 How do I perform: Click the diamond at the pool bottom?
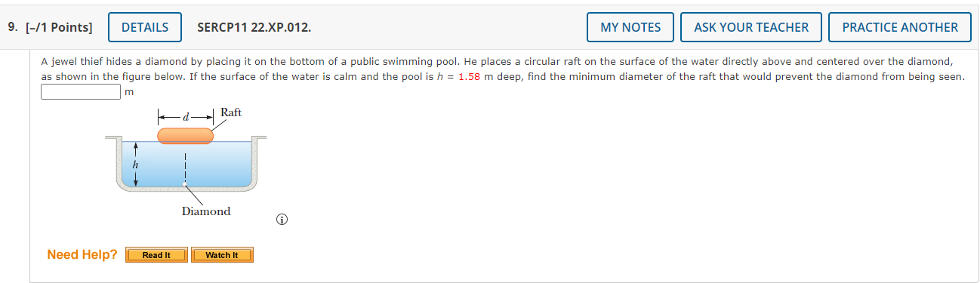[x=185, y=184]
